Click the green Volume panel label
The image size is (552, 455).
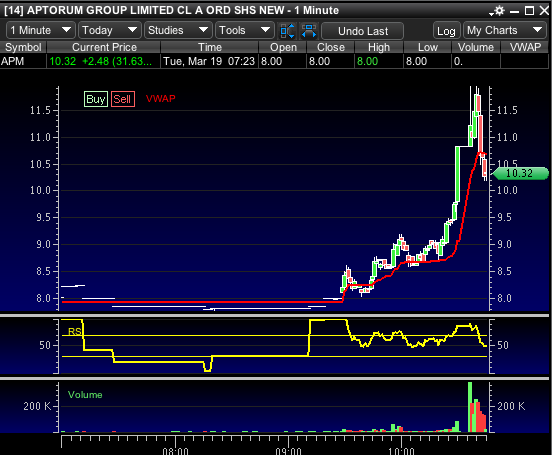[x=85, y=395]
